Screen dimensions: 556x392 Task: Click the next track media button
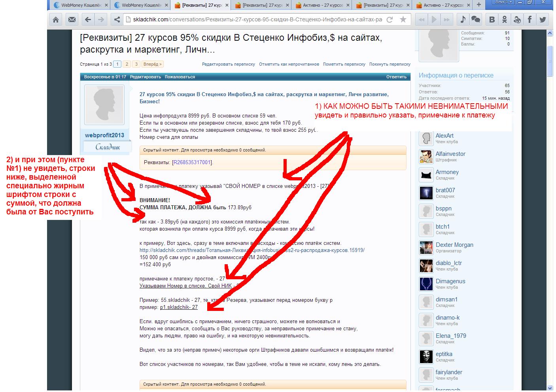point(447,19)
